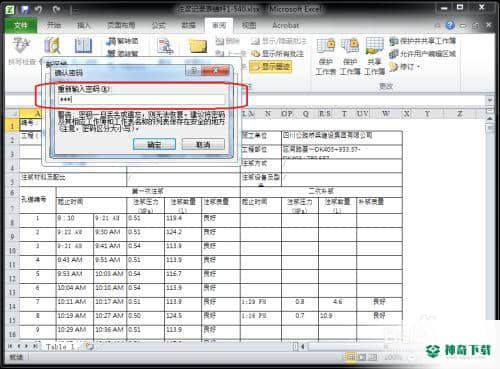500x369 pixels.
Task: Switch to Page Layout view in status bar
Action: pyautogui.click(x=362, y=357)
